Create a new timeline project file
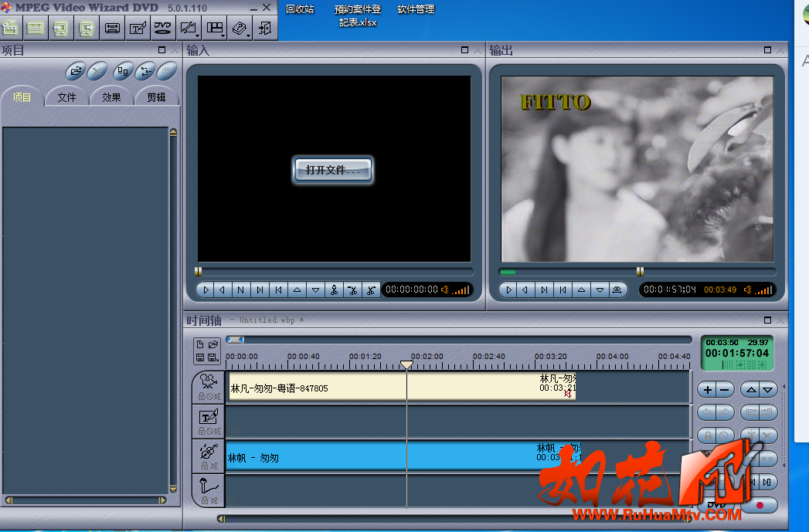 click(x=200, y=344)
